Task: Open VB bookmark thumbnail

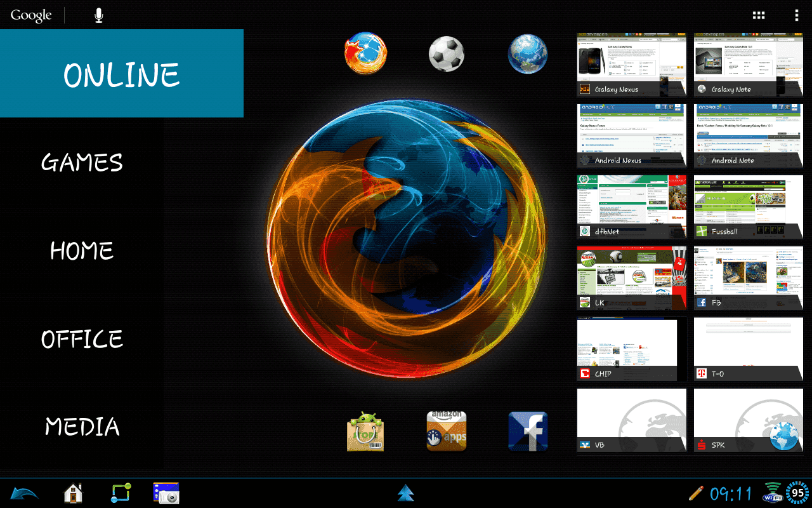Action: pos(632,420)
